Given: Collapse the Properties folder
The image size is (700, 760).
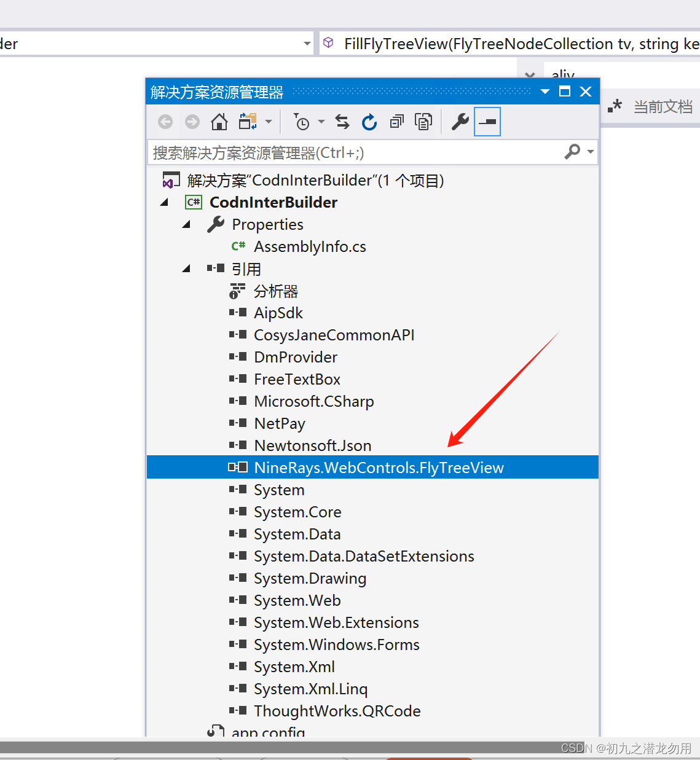Looking at the screenshot, I should pyautogui.click(x=186, y=224).
